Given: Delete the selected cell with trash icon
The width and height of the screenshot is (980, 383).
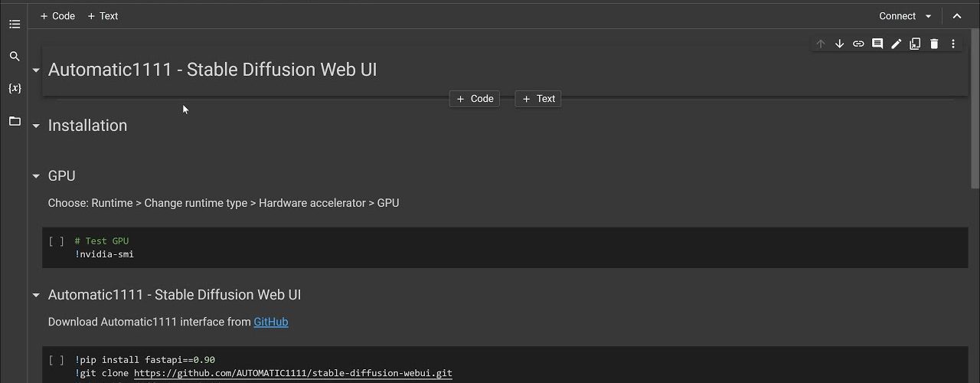Looking at the screenshot, I should 934,44.
